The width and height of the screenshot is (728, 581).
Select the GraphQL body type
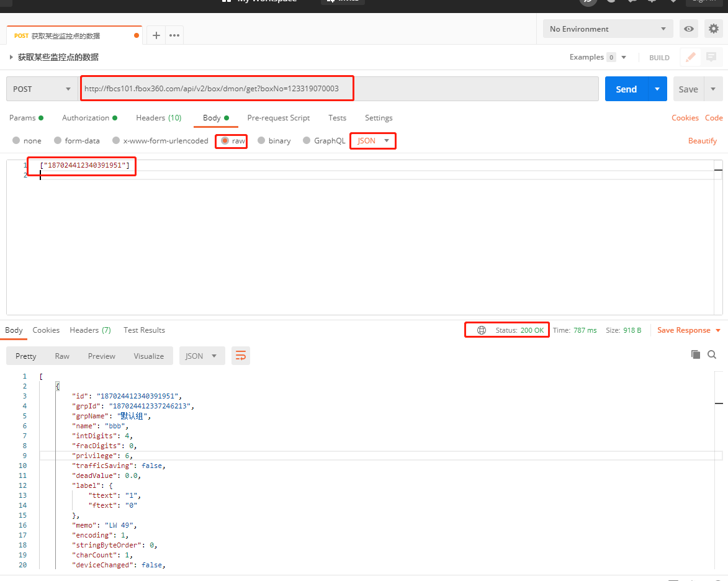point(324,141)
